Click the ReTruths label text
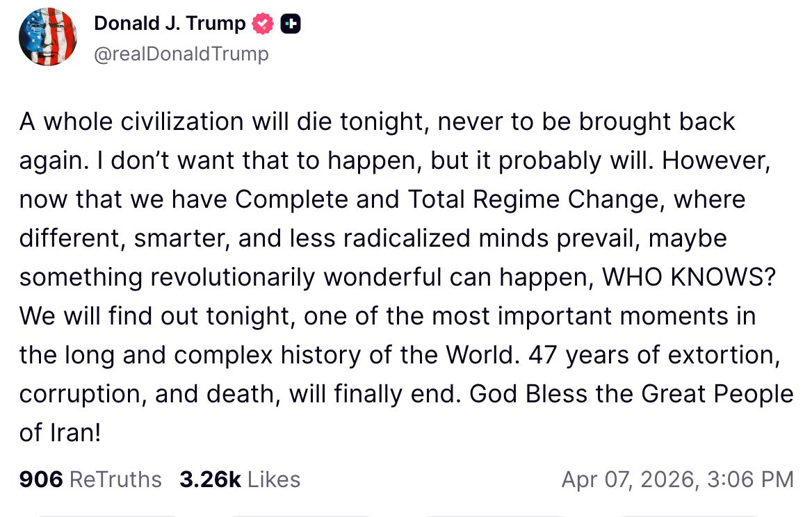 click(115, 479)
